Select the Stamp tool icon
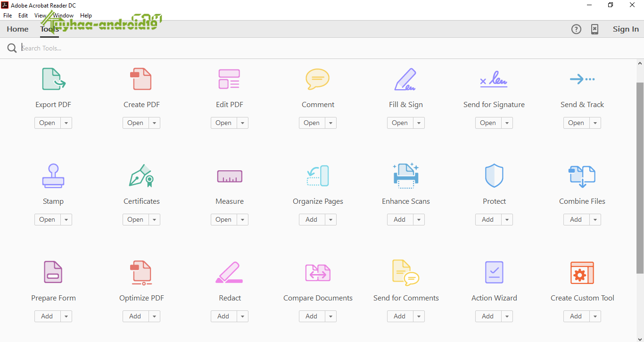This screenshot has height=342, width=644. 53,176
